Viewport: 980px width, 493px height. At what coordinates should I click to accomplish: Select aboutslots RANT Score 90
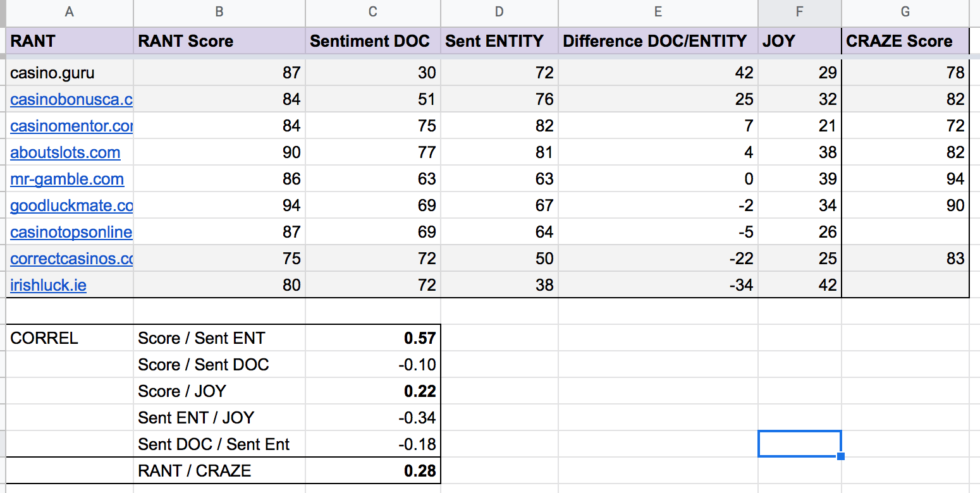[x=219, y=152]
